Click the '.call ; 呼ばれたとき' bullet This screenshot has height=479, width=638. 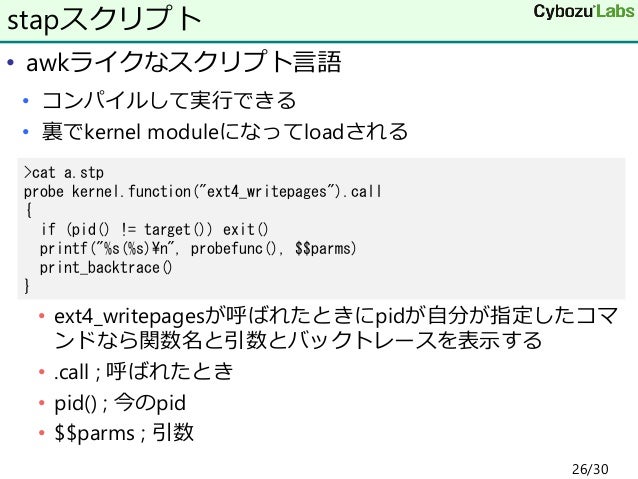(143, 372)
